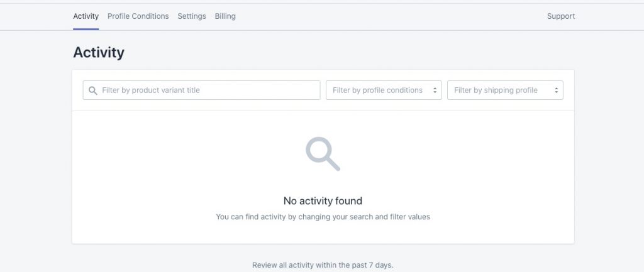Select placeholder text Filter by profile conditions
The height and width of the screenshot is (272, 644).
tap(377, 90)
